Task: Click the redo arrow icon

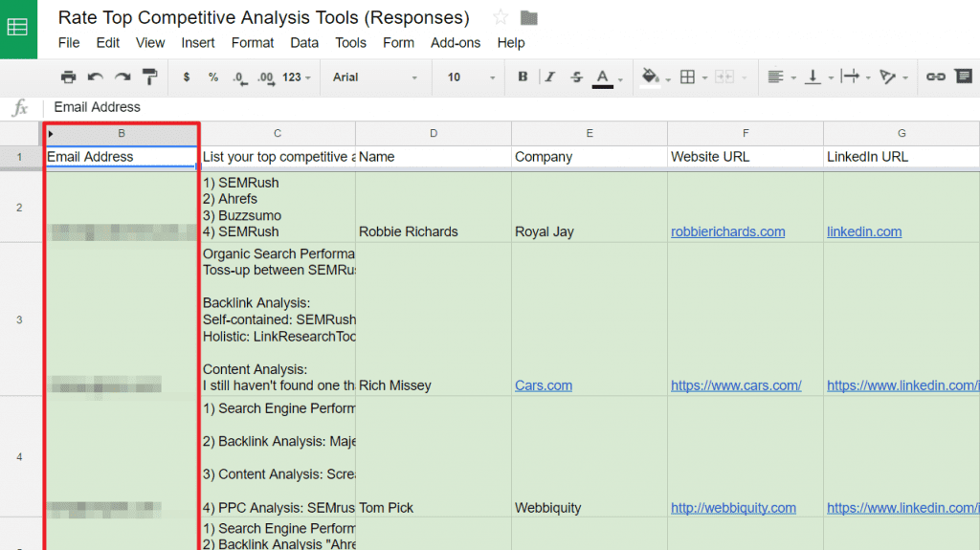Action: (122, 77)
